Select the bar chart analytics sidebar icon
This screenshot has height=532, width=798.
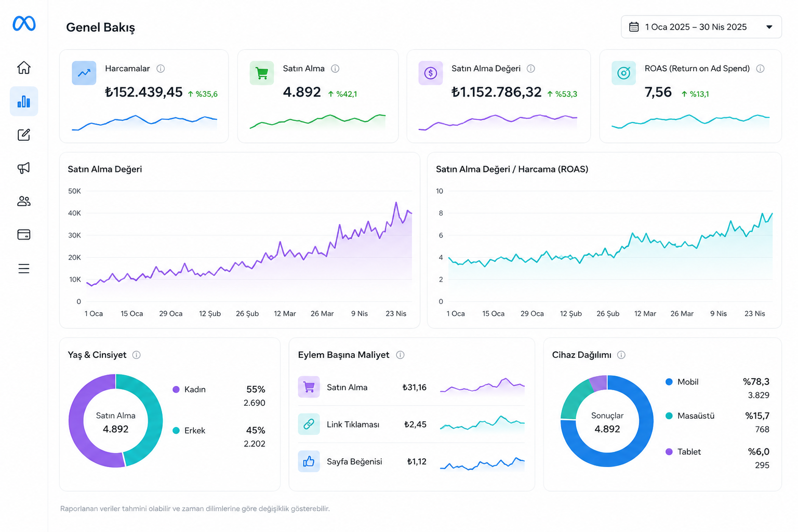[x=24, y=101]
